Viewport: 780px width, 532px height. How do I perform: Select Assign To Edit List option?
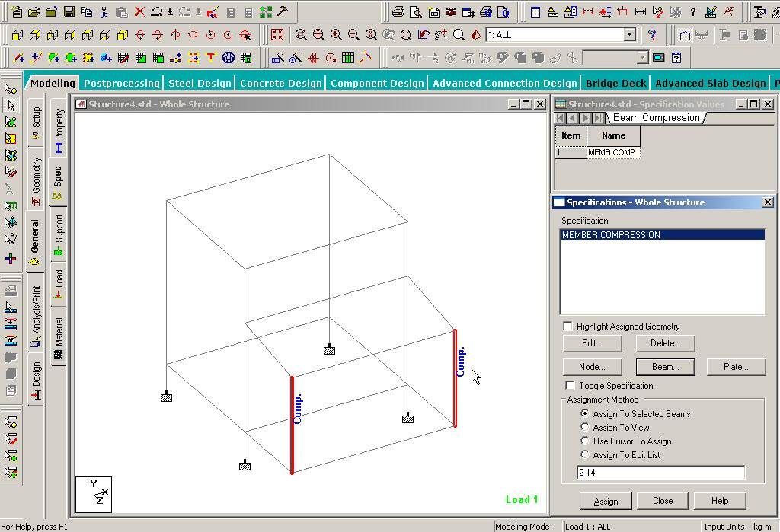coord(584,454)
